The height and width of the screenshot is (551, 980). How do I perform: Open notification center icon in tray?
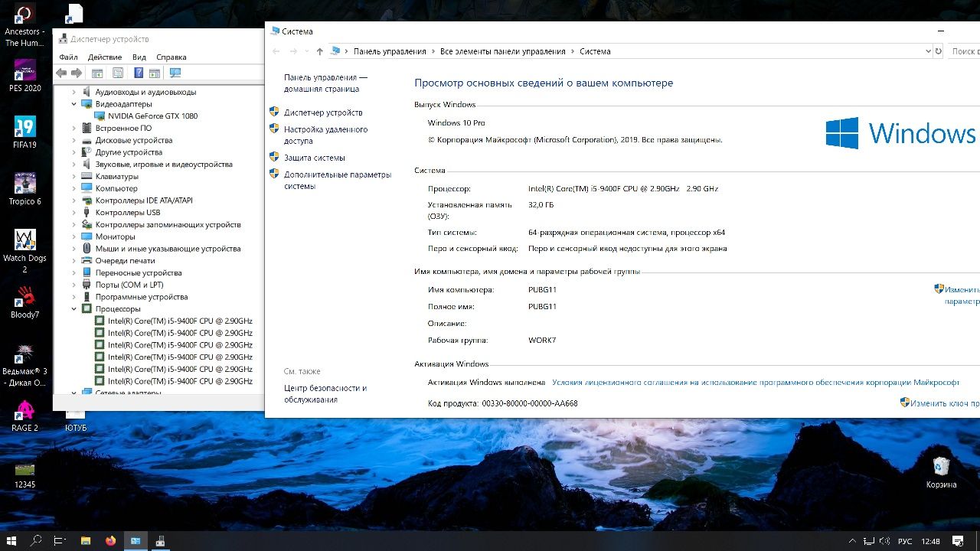[957, 540]
